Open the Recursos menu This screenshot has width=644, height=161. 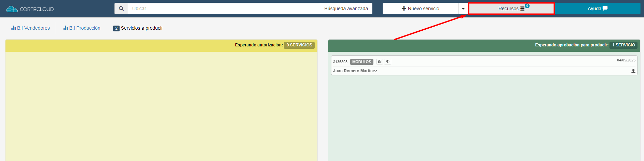point(511,9)
